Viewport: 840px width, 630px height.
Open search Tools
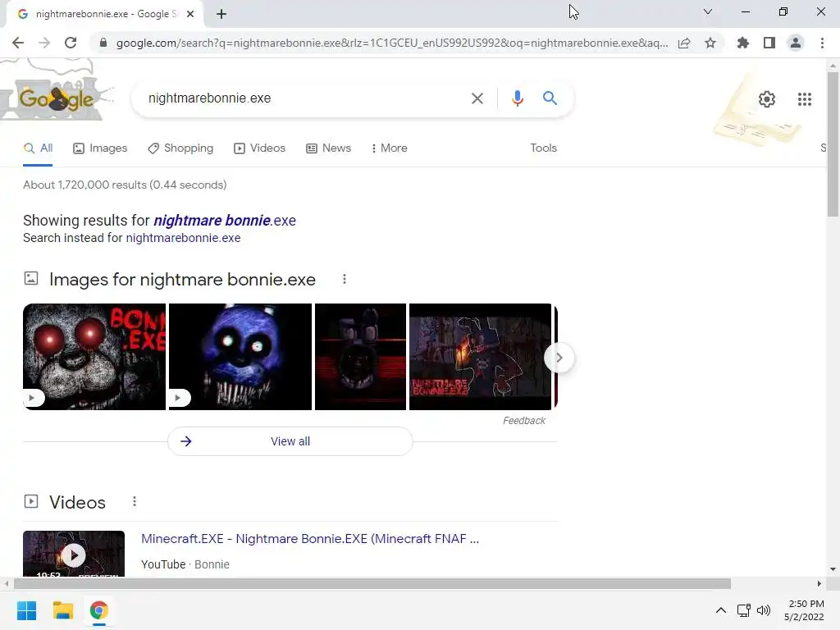543,148
